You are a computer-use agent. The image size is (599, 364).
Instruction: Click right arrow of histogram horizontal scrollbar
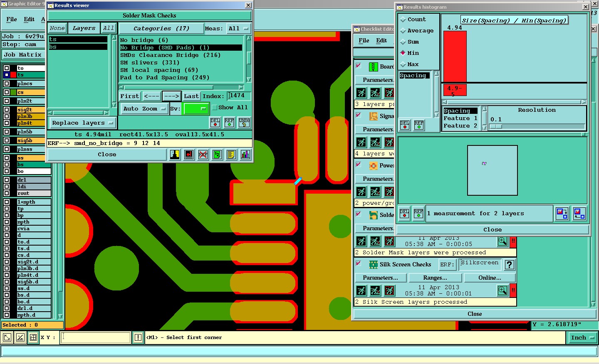[x=584, y=102]
